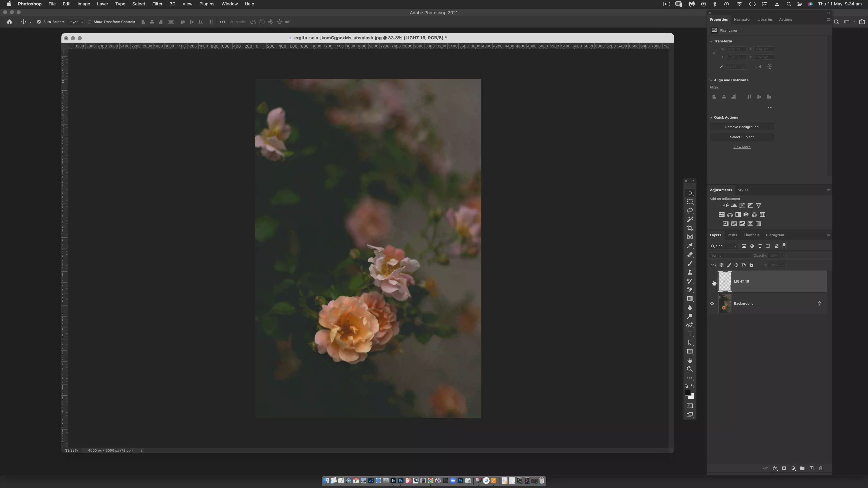Screen dimensions: 868x488
Task: Add a Brightness/Contrast adjustment
Action: tap(726, 205)
